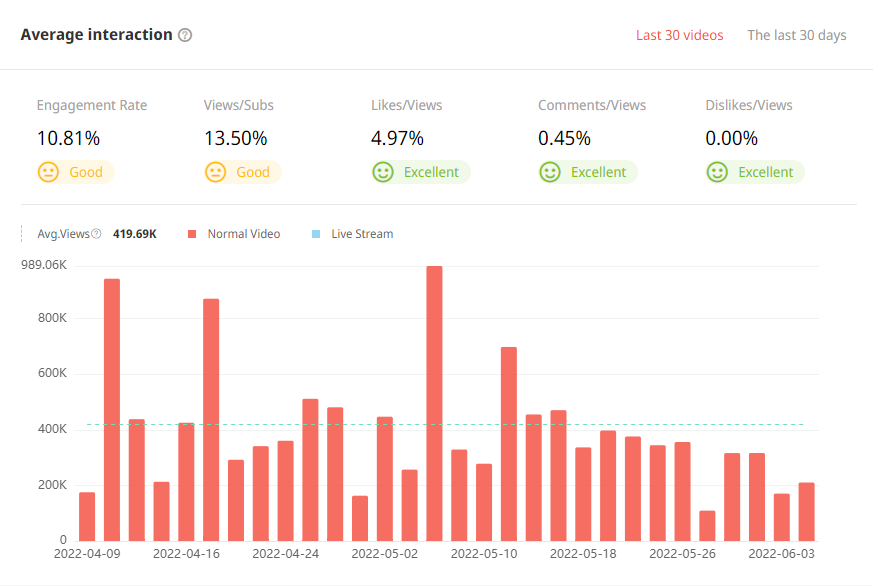Click the Comments/Views smiley face icon
The image size is (873, 586).
point(549,172)
